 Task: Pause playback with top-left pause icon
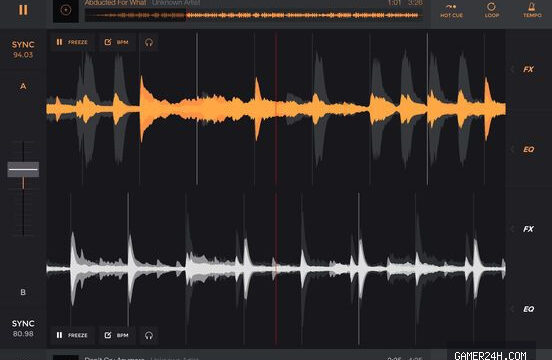(23, 10)
